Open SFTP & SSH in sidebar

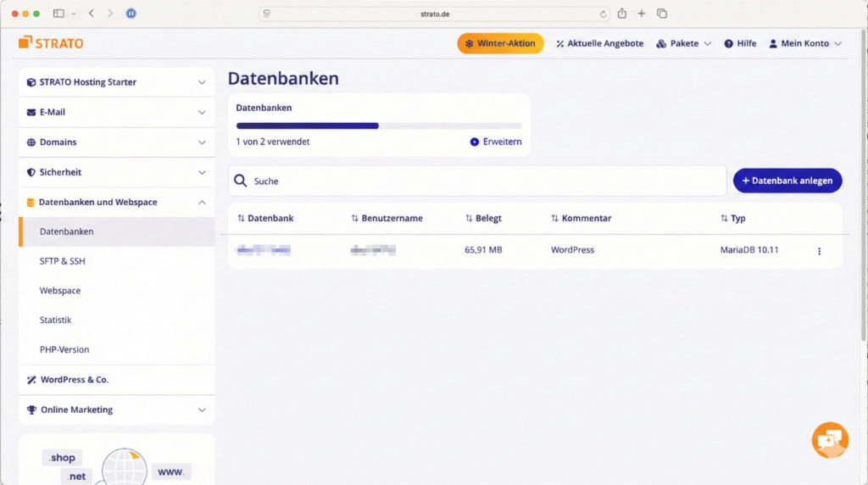tap(63, 261)
